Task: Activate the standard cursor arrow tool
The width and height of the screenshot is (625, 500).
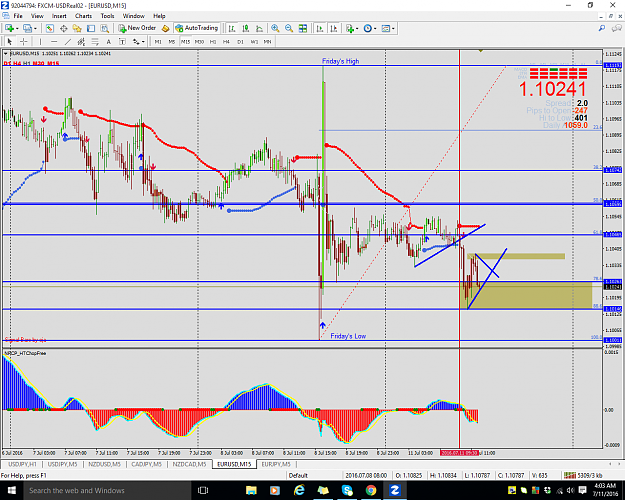Action: (10, 41)
